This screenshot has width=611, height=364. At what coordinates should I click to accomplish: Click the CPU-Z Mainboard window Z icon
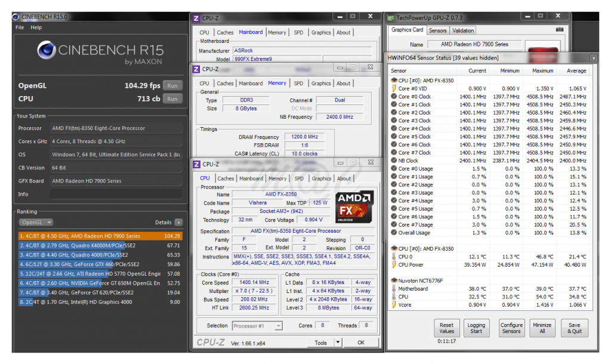(196, 18)
